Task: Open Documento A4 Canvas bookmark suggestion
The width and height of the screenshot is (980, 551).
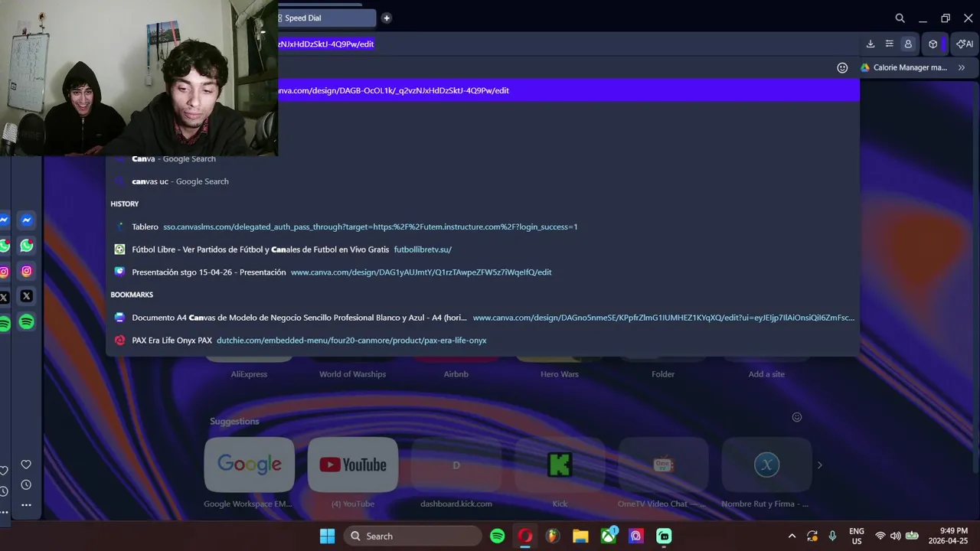Action: tap(482, 318)
